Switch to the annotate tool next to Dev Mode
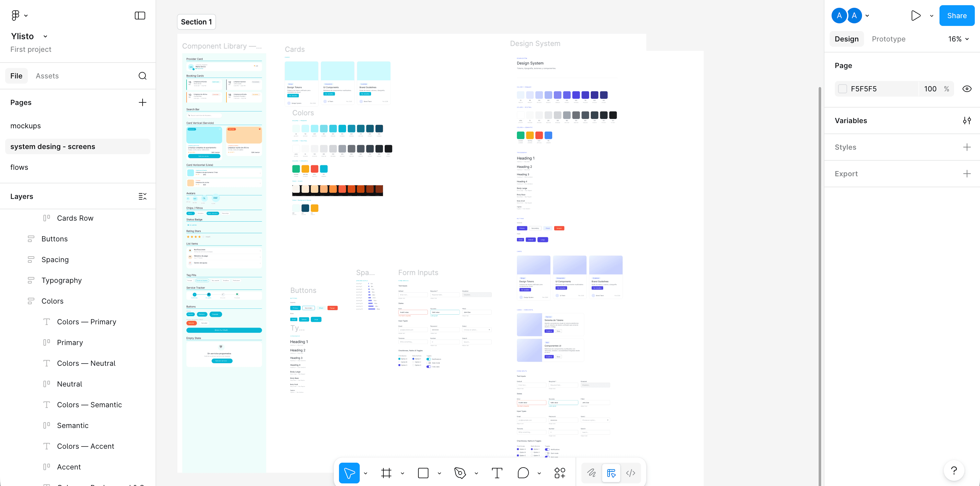The image size is (980, 486). tap(591, 473)
